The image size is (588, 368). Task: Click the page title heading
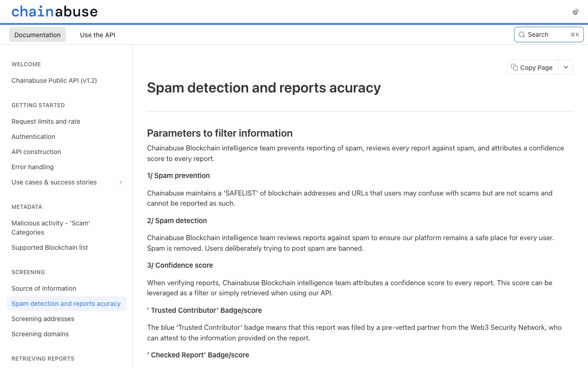(264, 87)
